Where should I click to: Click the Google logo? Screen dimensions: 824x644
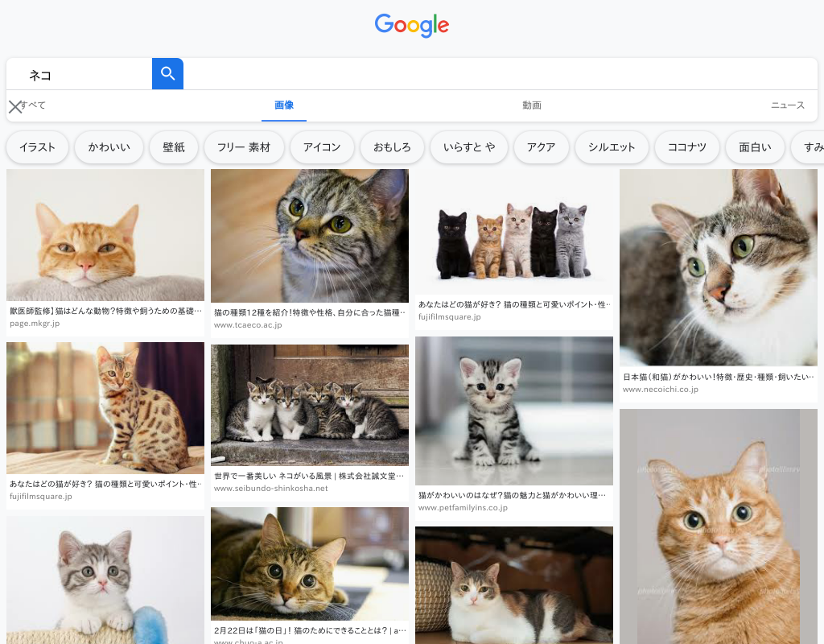(x=411, y=26)
